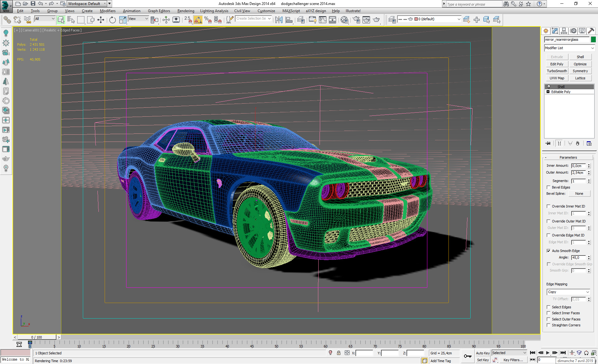Toggle the Angle Snap icon

(x=198, y=20)
